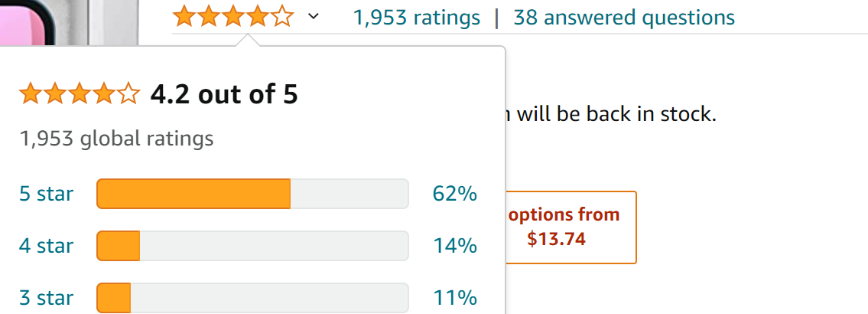
Task: Expand the rating chevron dropdown arrow
Action: click(314, 17)
